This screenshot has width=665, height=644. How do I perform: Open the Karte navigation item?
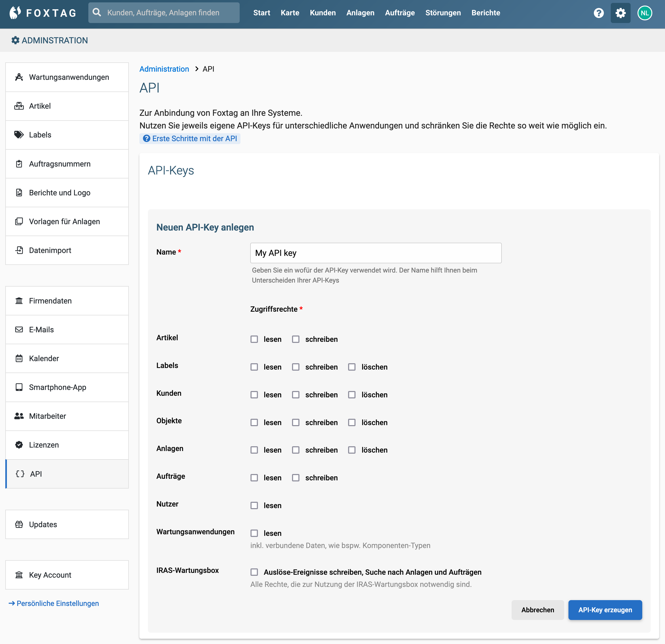[290, 12]
